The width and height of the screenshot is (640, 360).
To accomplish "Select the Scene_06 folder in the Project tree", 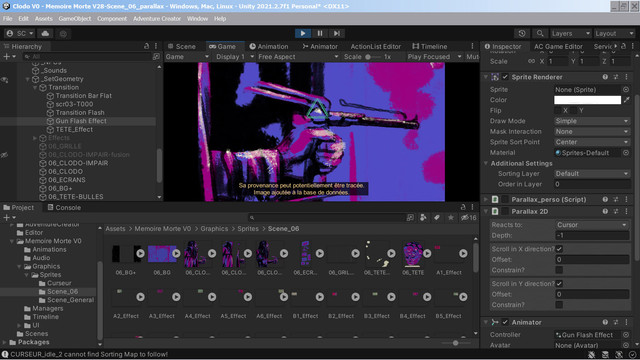I will [x=62, y=291].
